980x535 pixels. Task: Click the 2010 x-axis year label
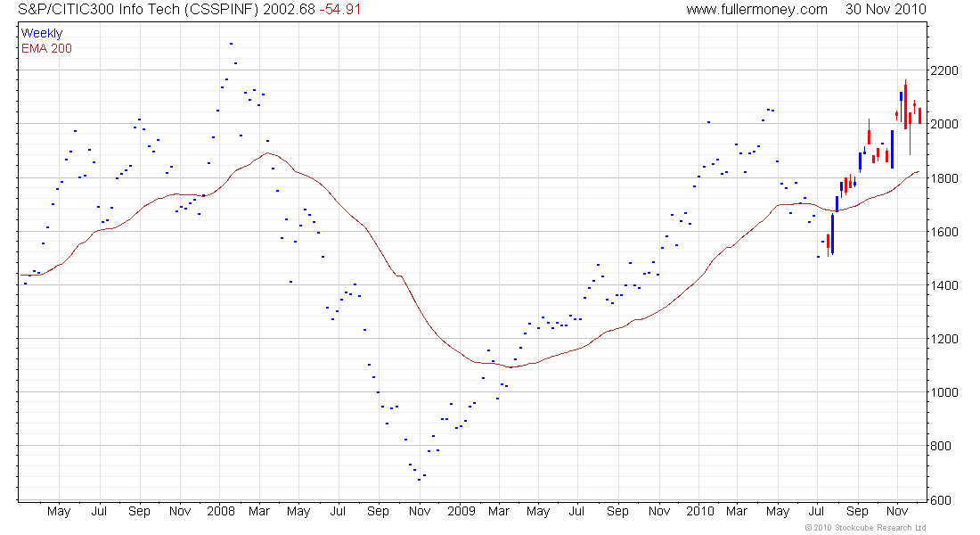click(x=700, y=511)
